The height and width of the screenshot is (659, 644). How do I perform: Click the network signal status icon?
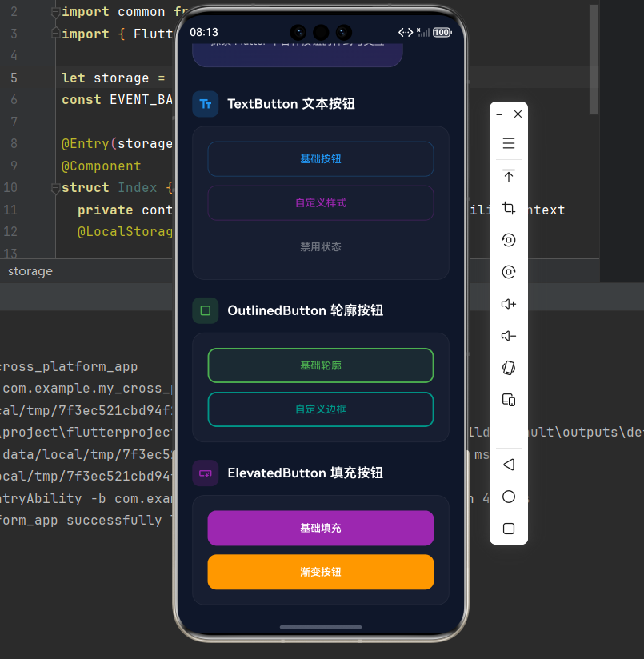(423, 32)
